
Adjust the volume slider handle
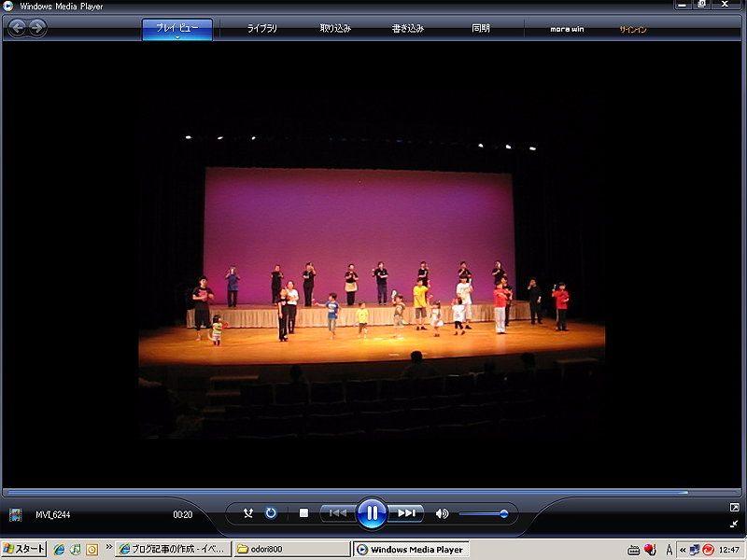pyautogui.click(x=503, y=513)
